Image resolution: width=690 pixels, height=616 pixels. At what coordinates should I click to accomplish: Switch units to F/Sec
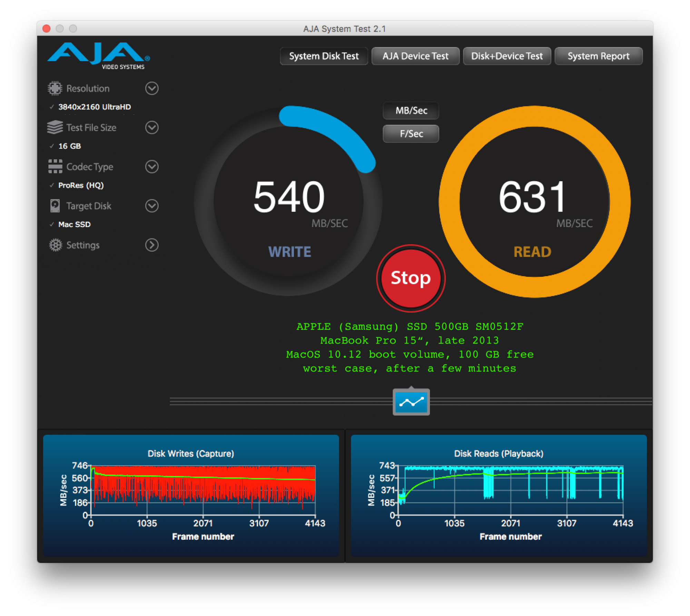(411, 134)
